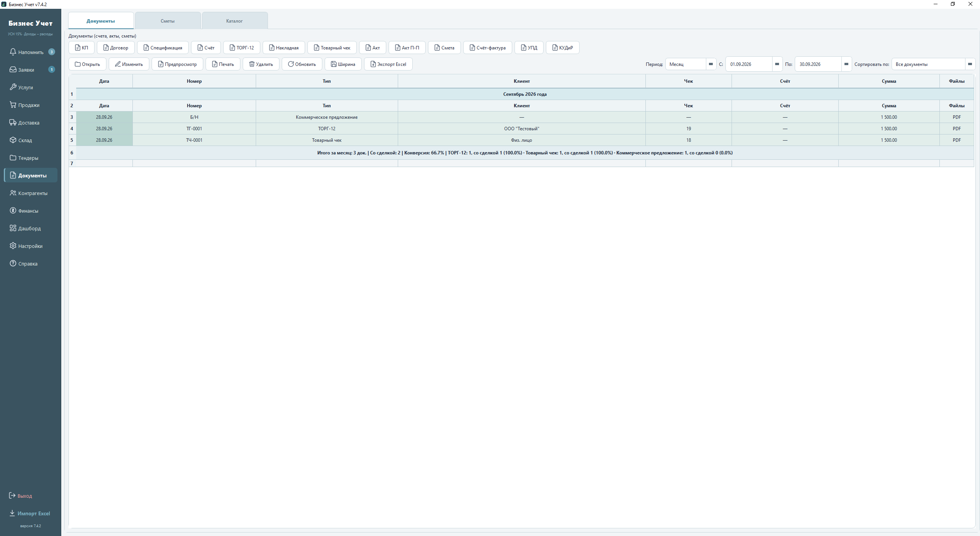Screen dimensions: 980x536
Task: Open the Дашборд dashboard view
Action: (x=31, y=228)
